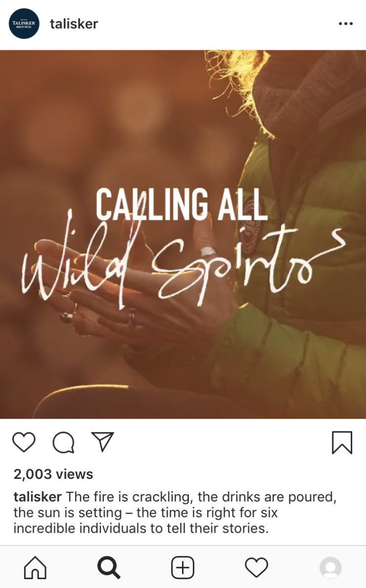
Task: View the 2,003 views count
Action: coord(53,474)
